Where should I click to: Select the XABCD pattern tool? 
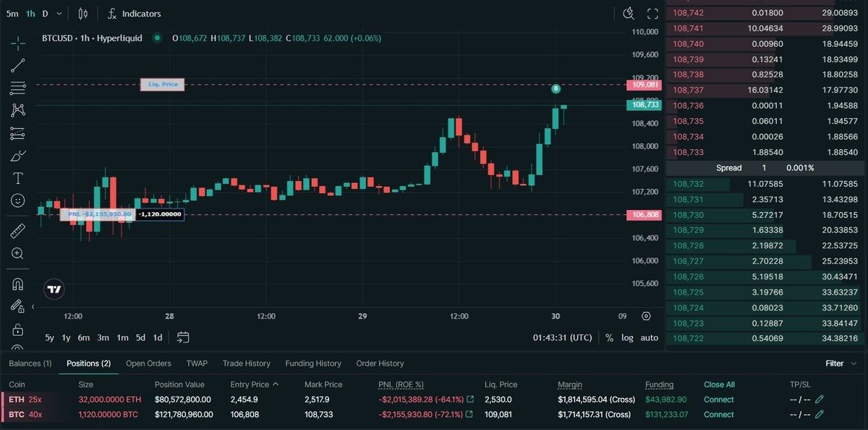pos(17,110)
